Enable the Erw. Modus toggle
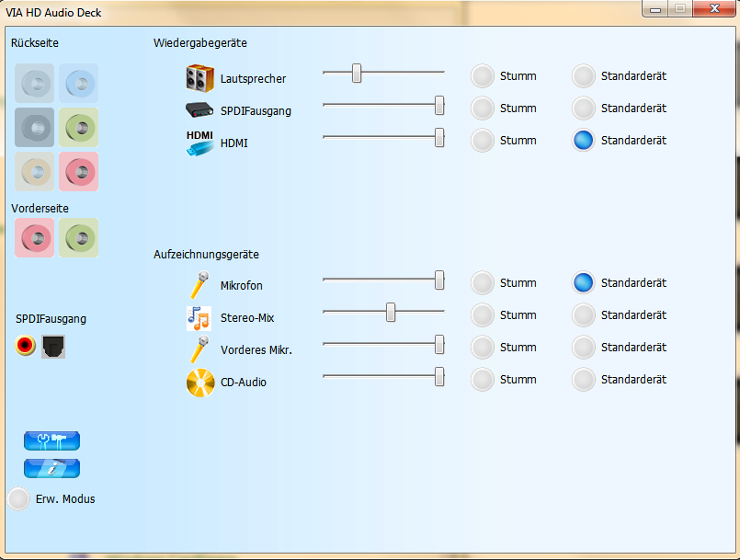Viewport: 740px width, 560px height. 19,499
